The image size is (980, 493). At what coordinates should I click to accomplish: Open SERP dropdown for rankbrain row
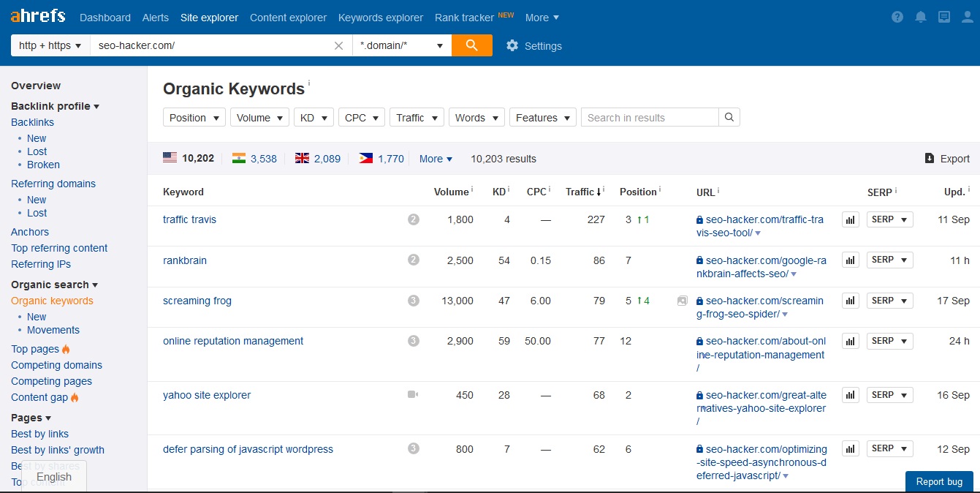pyautogui.click(x=889, y=260)
